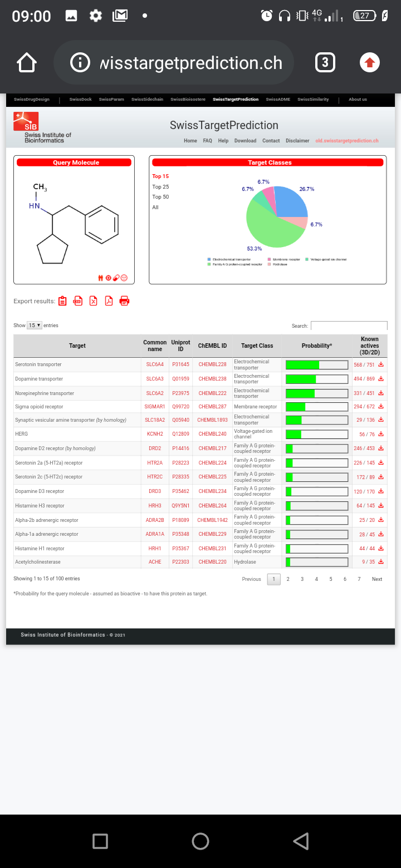The width and height of the screenshot is (401, 868).
Task: Open known actives 568 / 751 link
Action: tap(364, 365)
